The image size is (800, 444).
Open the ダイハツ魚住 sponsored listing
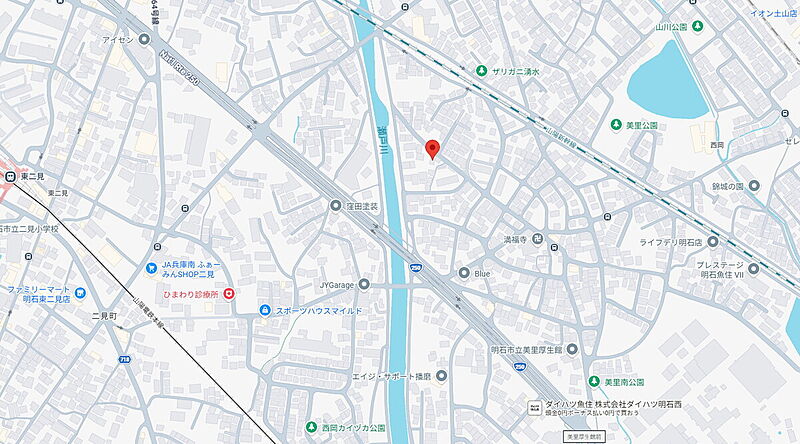605,407
